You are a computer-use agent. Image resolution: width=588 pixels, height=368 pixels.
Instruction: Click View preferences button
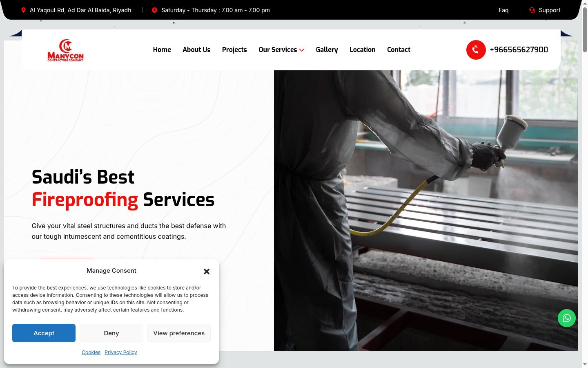pos(179,333)
